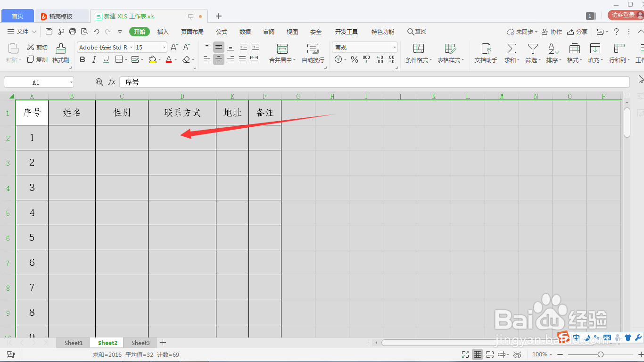Click the zoom magnifier beside fx

coord(99,82)
